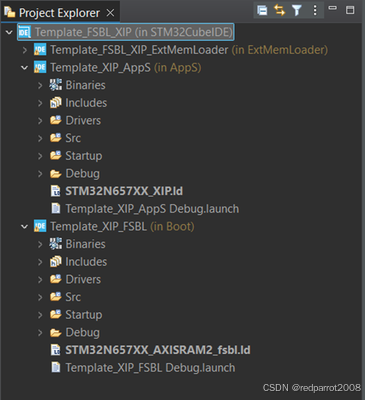This screenshot has width=365, height=400.
Task: Select STM32N657XX_XIP.ld file name
Action: [x=124, y=191]
